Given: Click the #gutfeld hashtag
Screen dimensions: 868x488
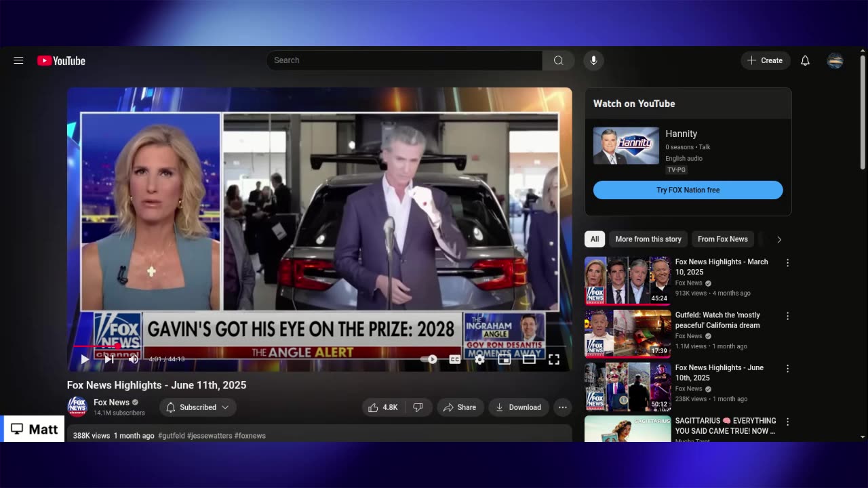Looking at the screenshot, I should (x=171, y=436).
